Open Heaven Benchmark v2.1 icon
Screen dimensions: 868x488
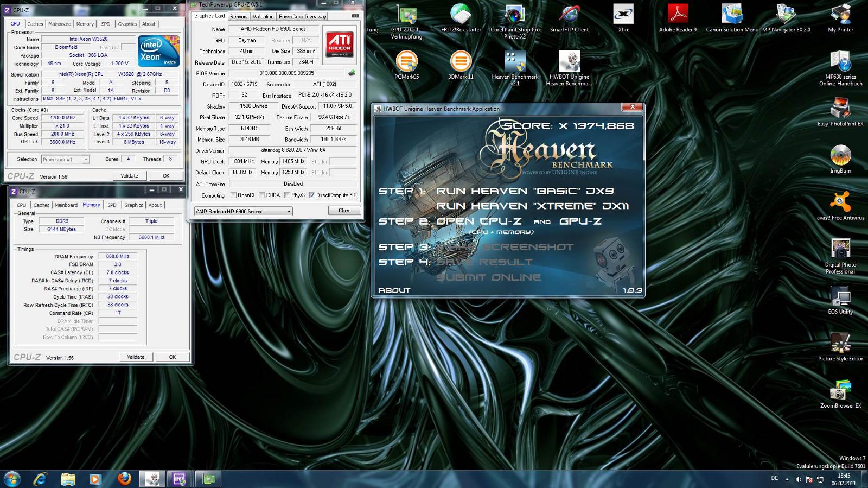pos(515,68)
